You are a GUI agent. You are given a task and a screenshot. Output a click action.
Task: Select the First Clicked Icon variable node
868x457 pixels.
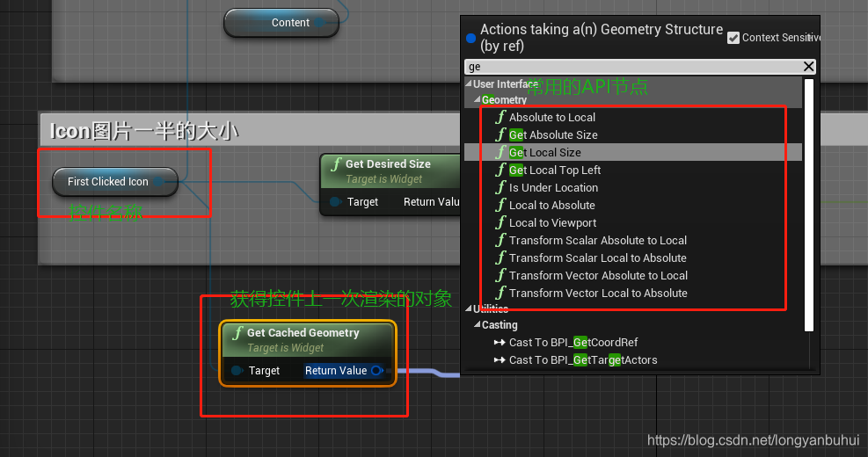point(115,181)
